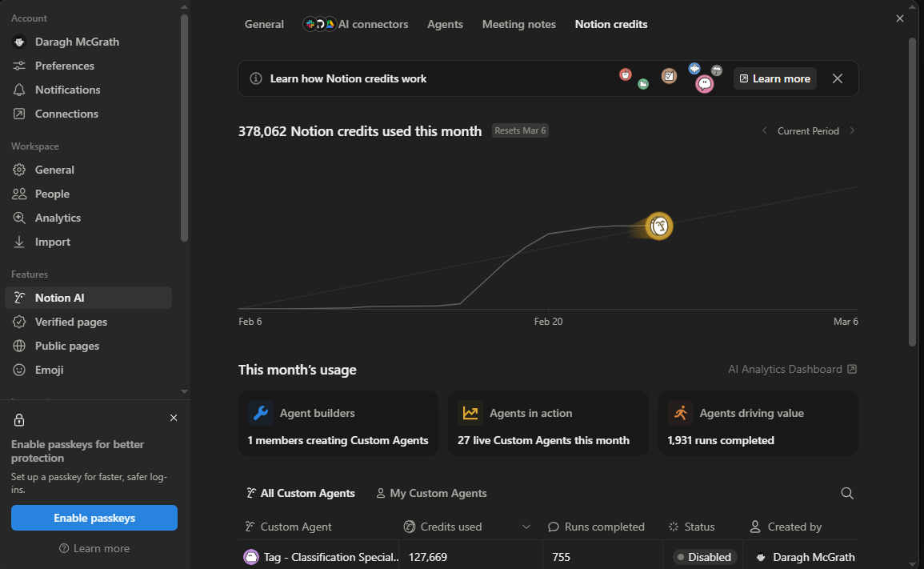
Task: Click the Enable passkeys button
Action: click(94, 518)
